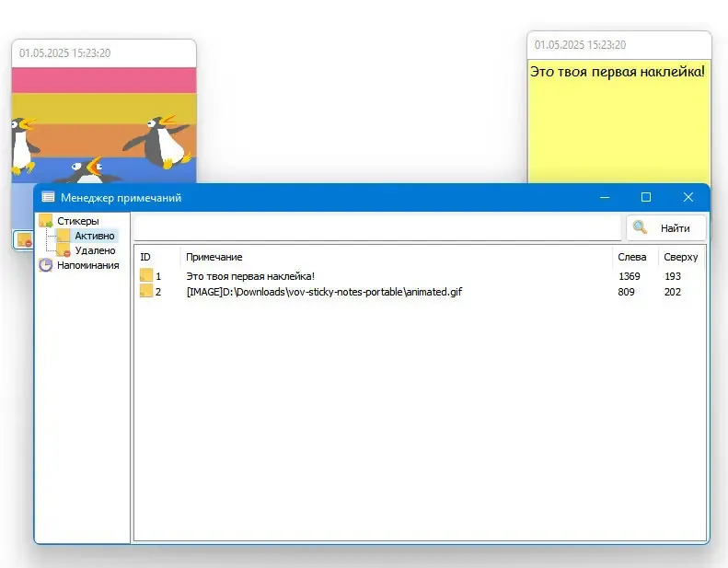Select note row with ID 1
Viewport: 728px width, 568px height.
[421, 276]
